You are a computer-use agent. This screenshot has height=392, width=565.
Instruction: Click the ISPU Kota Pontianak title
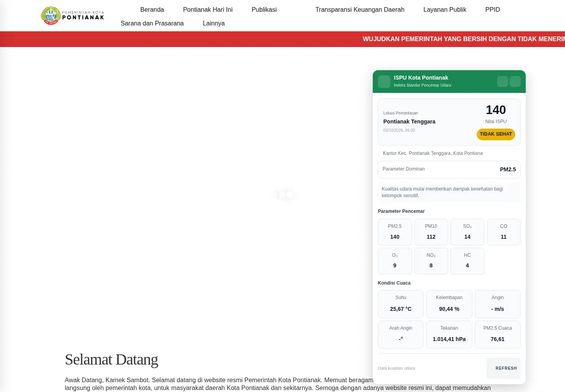(x=421, y=78)
